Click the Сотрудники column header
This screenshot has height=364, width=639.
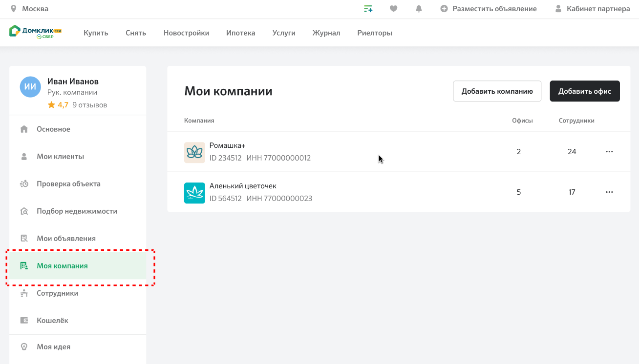[x=576, y=121]
